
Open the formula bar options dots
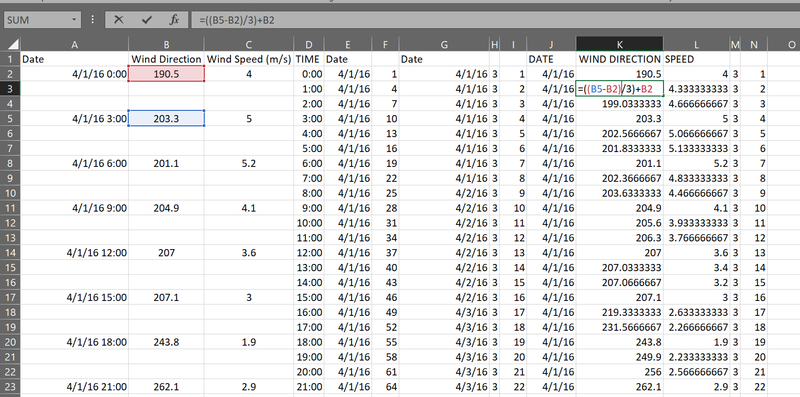tap(92, 20)
